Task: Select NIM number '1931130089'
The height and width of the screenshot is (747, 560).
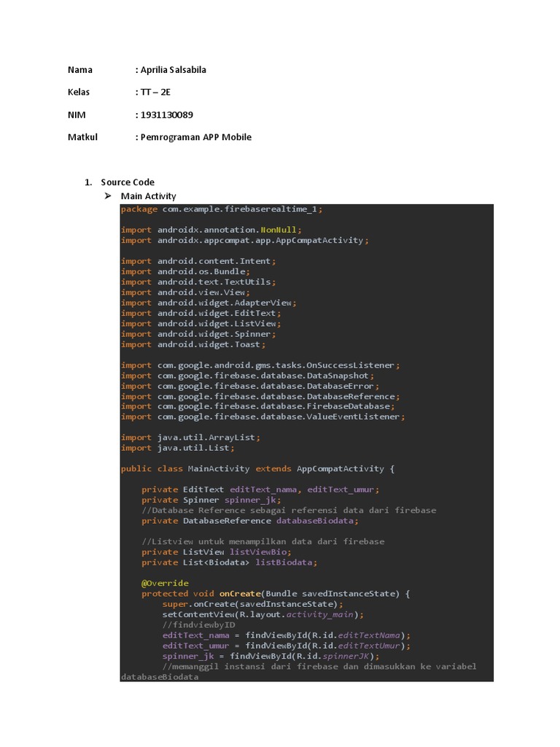Action: point(167,115)
